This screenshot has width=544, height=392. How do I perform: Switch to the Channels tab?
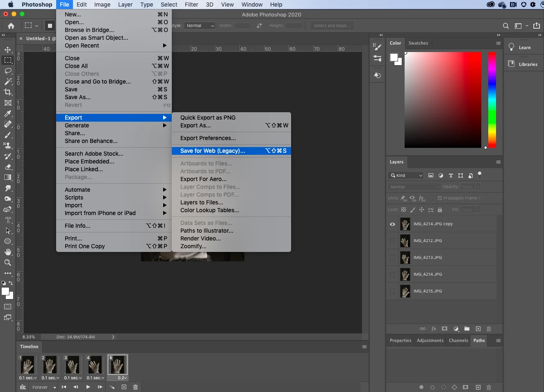458,340
